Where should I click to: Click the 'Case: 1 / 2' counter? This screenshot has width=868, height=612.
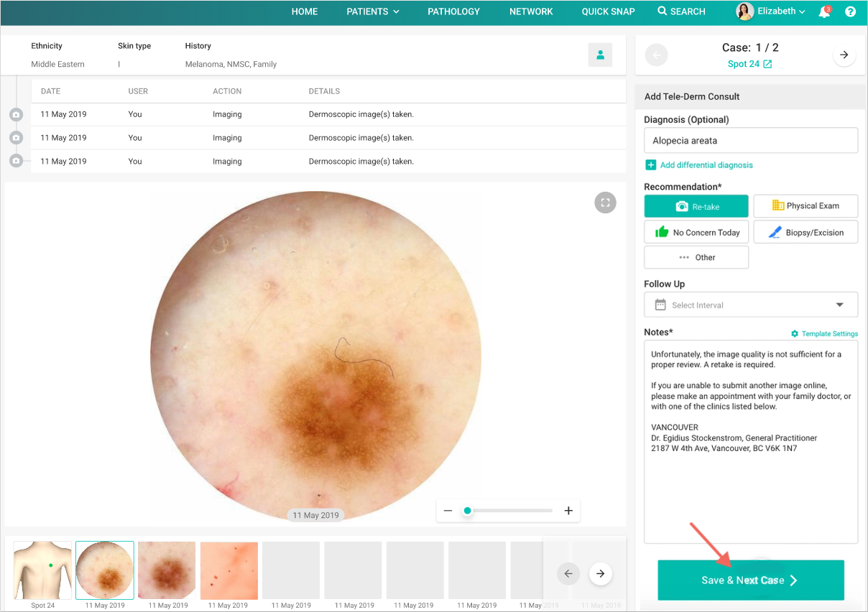[750, 47]
